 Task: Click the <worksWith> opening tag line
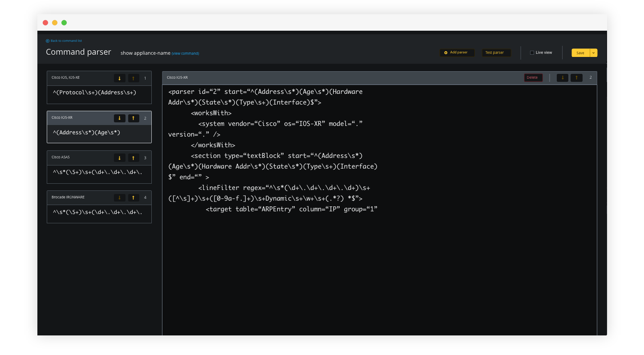(x=211, y=113)
